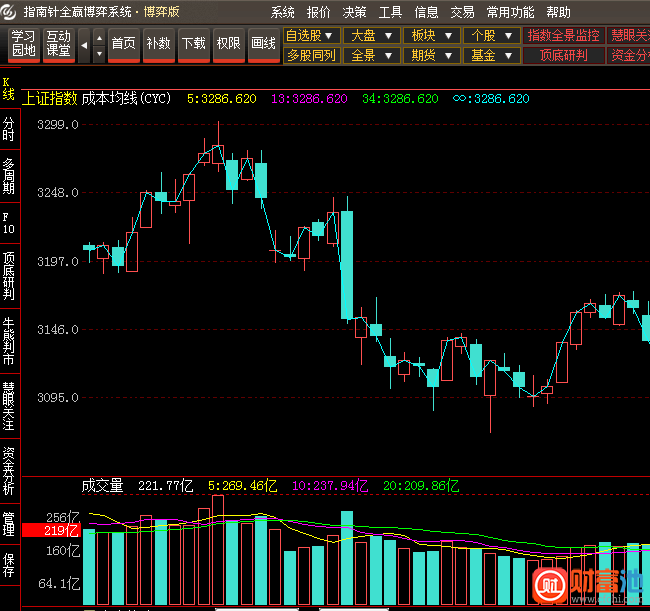This screenshot has height=611, width=650.
Task: Expand the 期货 dropdown
Action: 432,55
